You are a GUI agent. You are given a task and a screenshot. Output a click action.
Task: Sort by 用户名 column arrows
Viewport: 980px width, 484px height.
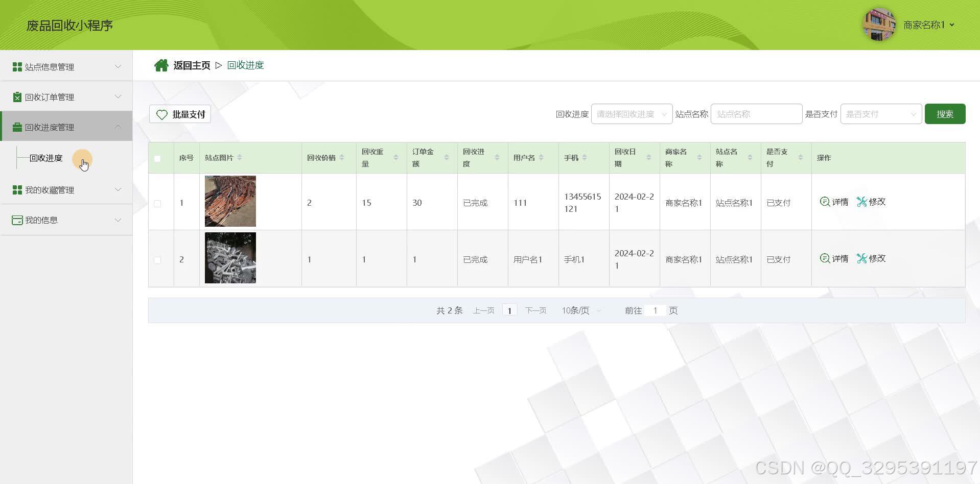541,158
